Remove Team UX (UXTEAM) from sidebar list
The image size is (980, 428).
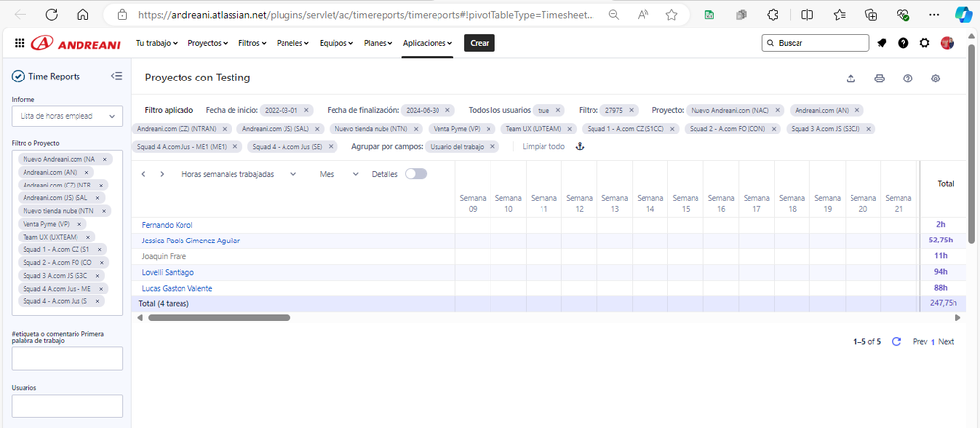pyautogui.click(x=88, y=237)
